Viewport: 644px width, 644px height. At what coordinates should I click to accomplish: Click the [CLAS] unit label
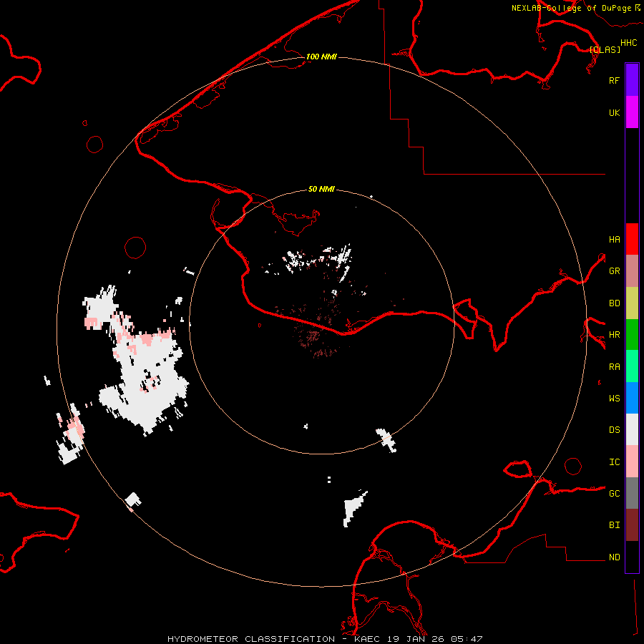[605, 49]
